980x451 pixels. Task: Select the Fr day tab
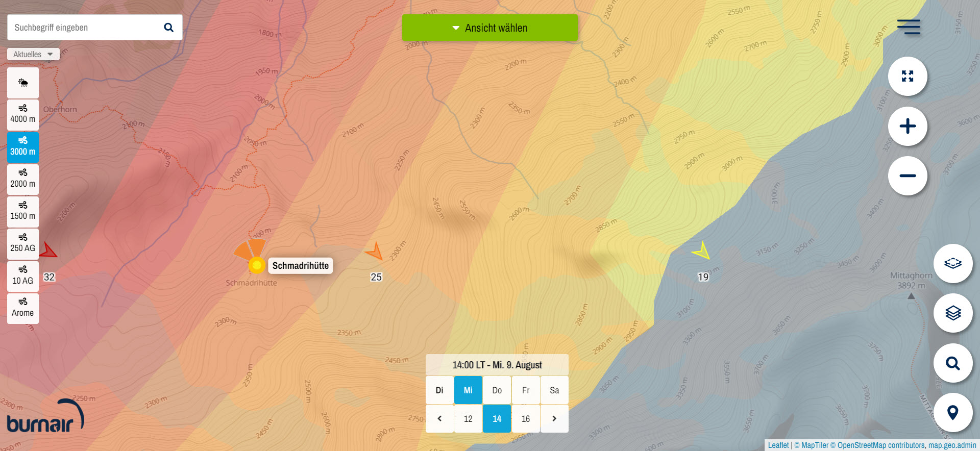525,390
